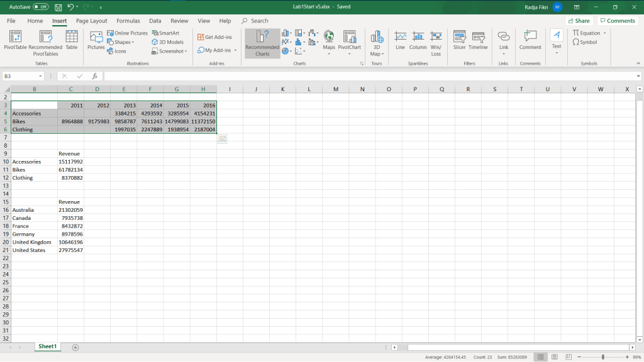Open Recommended Charts
The width and height of the screenshot is (644, 362).
(x=262, y=43)
